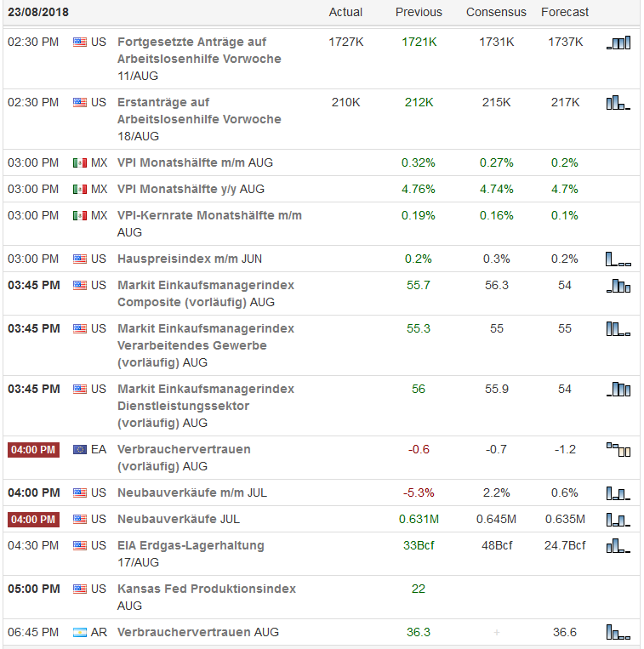Screen dimensions: 644x649
Task: Click the Actual column header
Action: pyautogui.click(x=345, y=12)
